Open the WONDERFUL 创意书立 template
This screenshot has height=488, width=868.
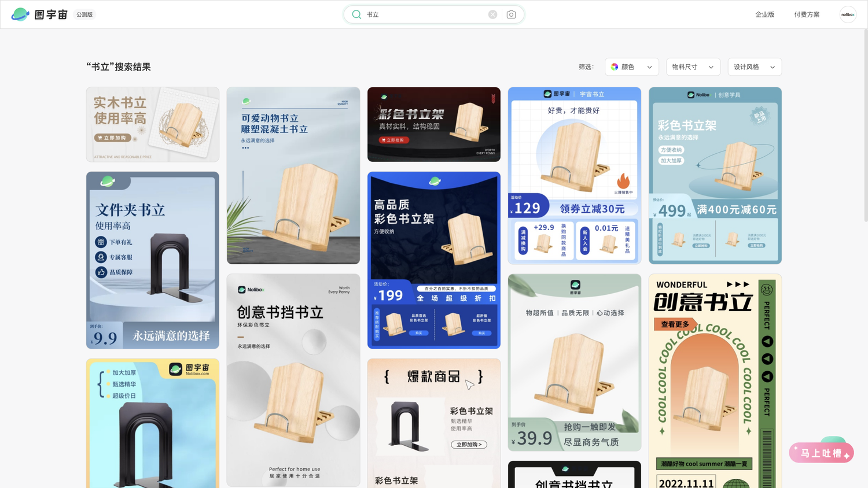[715, 381]
